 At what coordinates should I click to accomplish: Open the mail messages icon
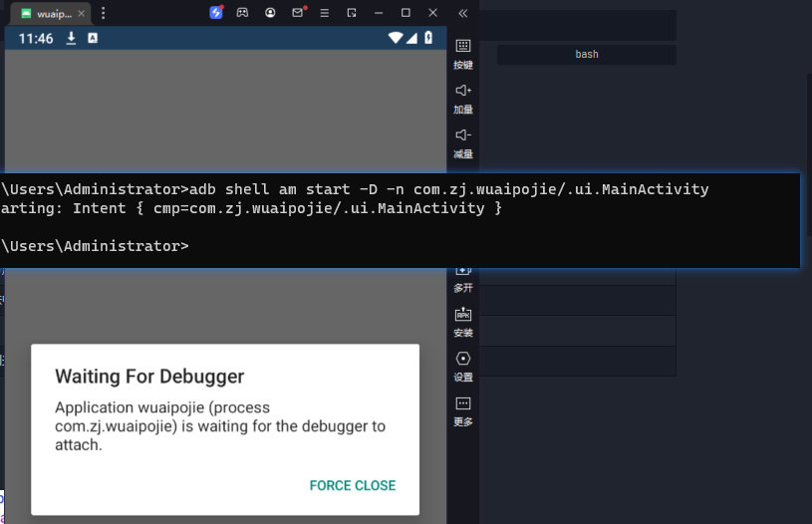tap(298, 12)
